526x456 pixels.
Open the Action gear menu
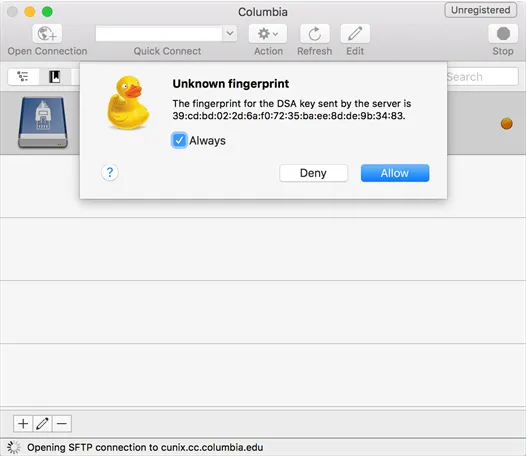[x=268, y=34]
